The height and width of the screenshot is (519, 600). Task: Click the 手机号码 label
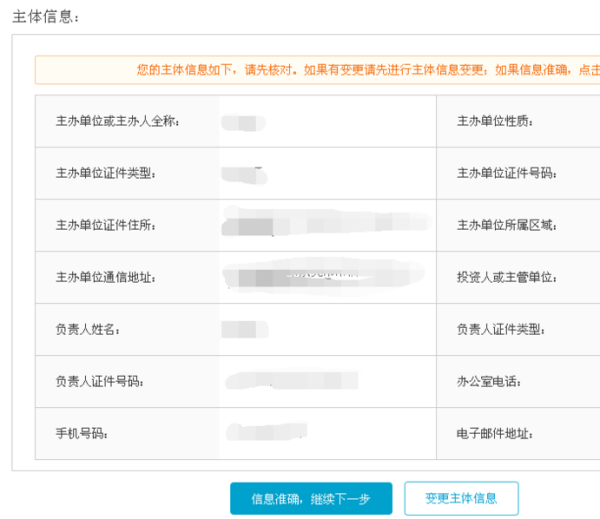point(81,434)
